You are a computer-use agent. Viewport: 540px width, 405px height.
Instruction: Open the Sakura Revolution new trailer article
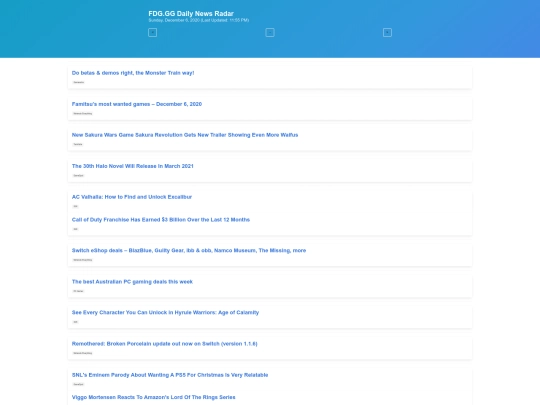click(185, 135)
